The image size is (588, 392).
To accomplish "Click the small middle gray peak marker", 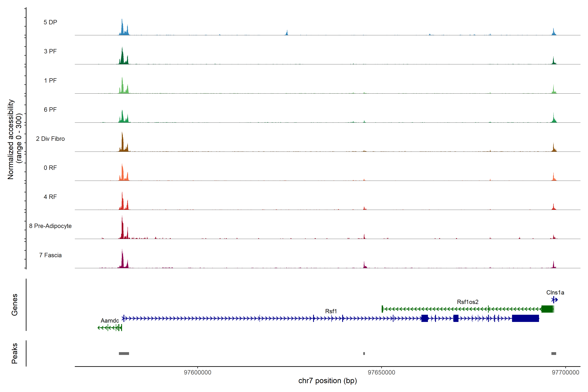I will (x=364, y=353).
